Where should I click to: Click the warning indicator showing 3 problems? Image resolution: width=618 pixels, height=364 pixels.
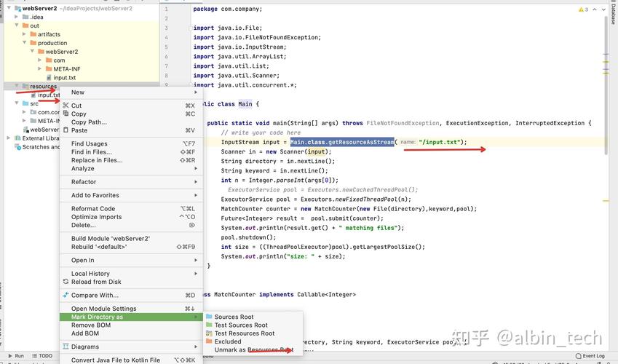pos(583,9)
